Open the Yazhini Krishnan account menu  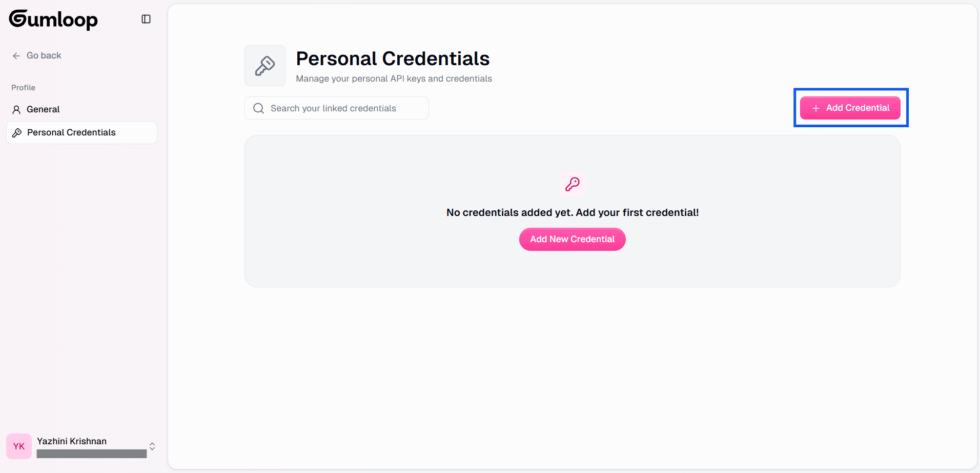pos(72,441)
